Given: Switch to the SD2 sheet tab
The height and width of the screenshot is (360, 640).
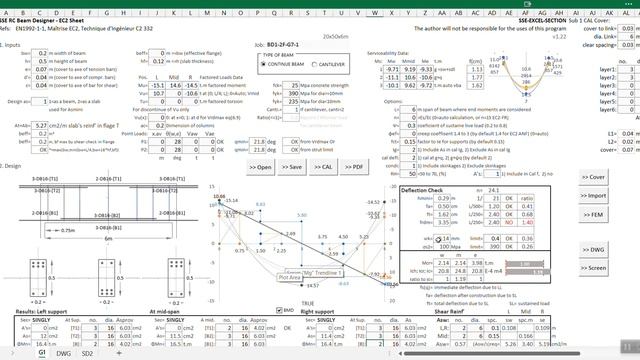Looking at the screenshot, I should tap(87, 353).
